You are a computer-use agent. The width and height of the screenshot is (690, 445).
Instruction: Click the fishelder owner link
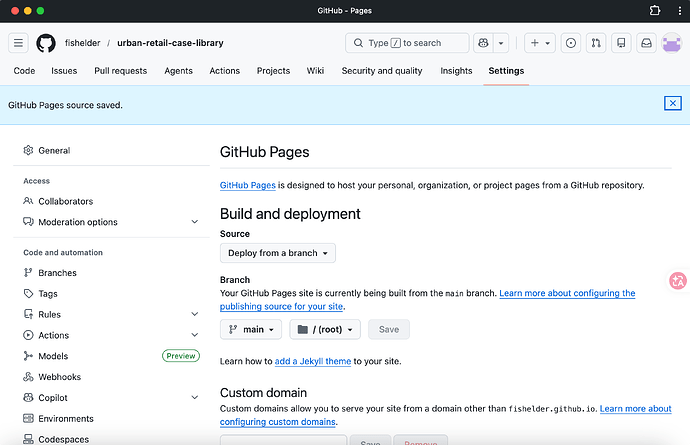click(x=83, y=43)
